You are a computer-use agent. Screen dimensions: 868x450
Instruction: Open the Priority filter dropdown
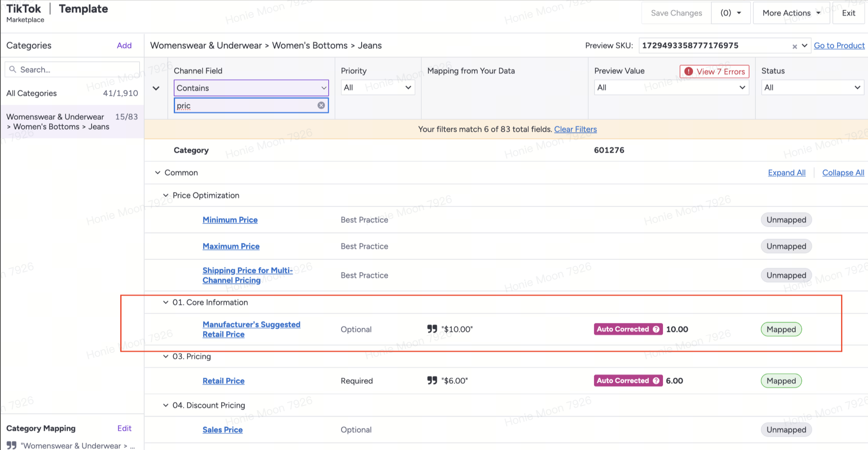click(377, 88)
